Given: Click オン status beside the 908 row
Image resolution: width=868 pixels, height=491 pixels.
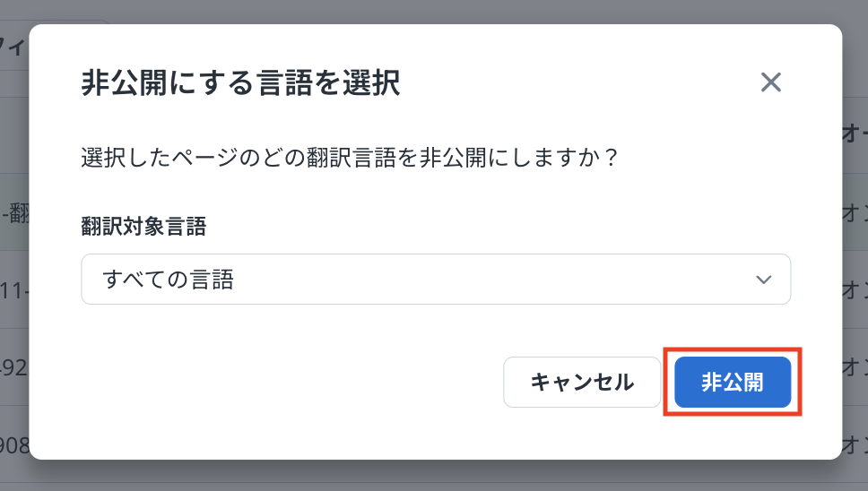Looking at the screenshot, I should point(854,442).
